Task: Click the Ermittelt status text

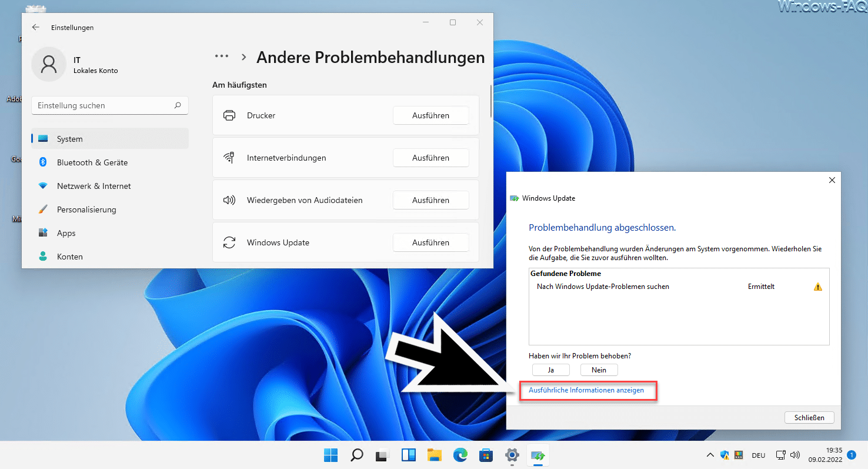Action: (x=761, y=287)
